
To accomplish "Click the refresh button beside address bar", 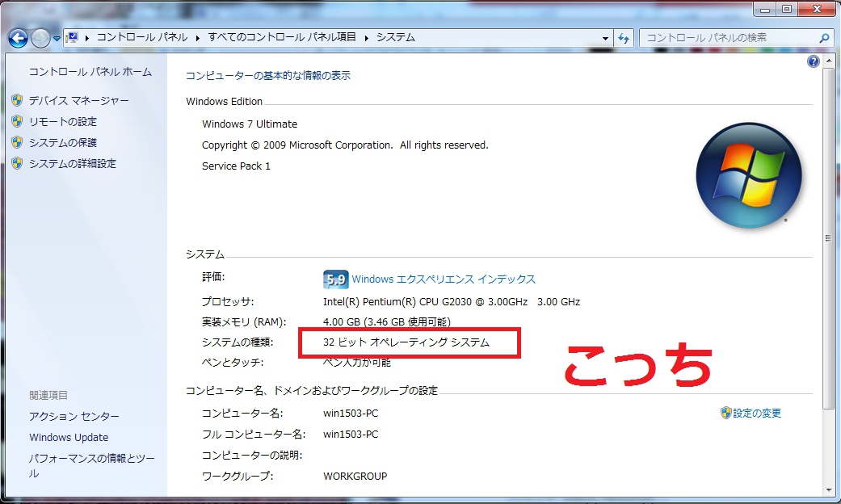I will click(624, 38).
